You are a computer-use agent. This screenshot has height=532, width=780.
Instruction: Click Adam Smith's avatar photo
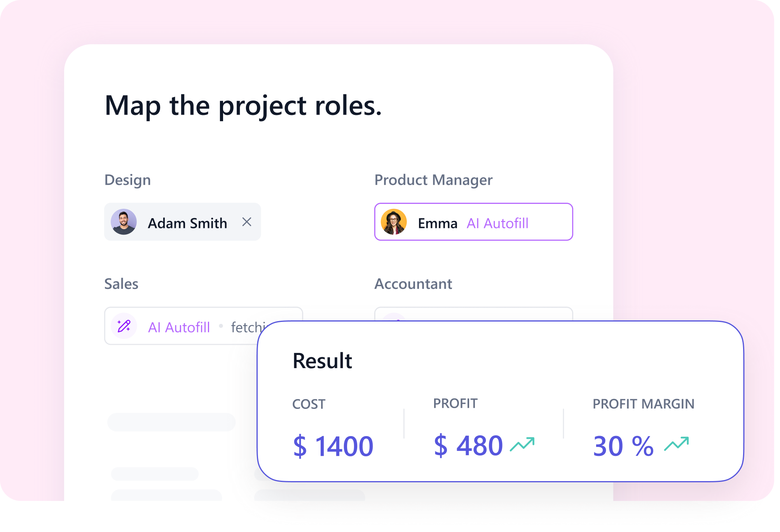click(x=124, y=222)
